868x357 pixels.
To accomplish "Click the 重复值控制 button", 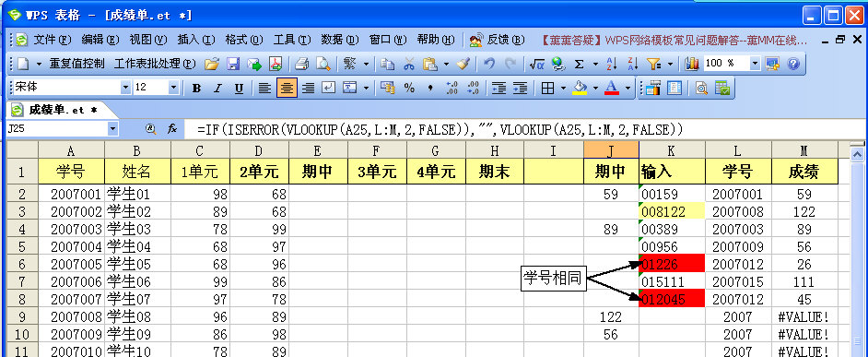I will (76, 65).
